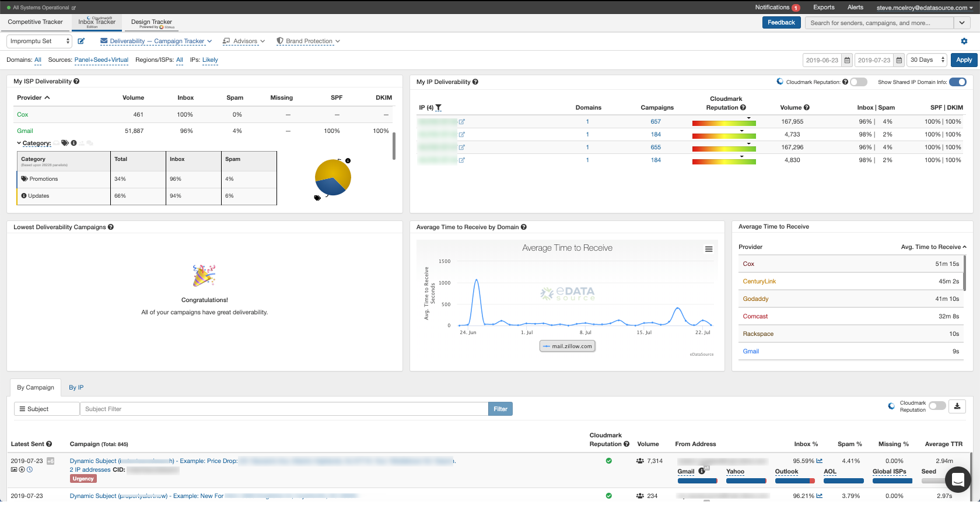Sort by Provider column in ISP Deliverability
The width and height of the screenshot is (980, 505).
coord(33,98)
